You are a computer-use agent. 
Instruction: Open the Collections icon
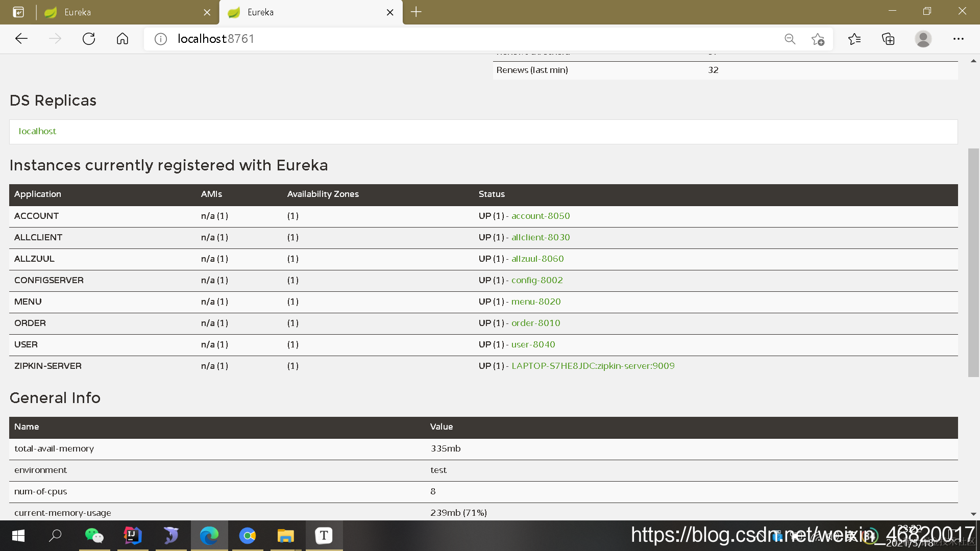pyautogui.click(x=888, y=39)
